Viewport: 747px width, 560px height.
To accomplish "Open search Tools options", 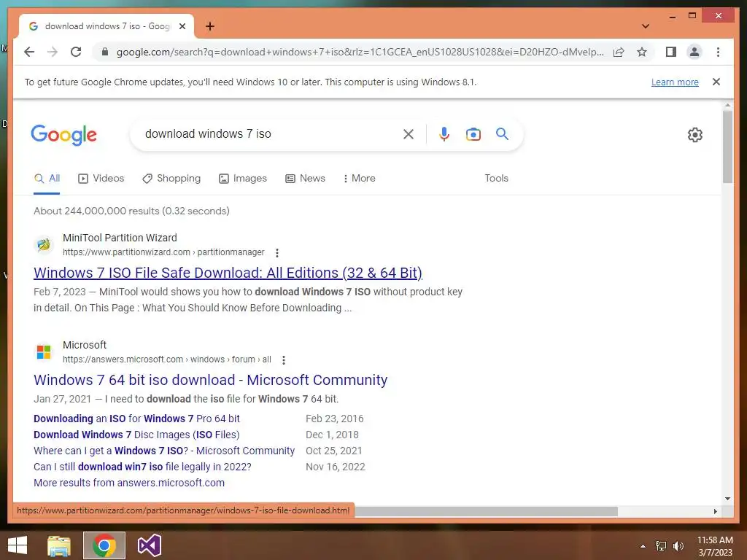I will click(496, 178).
